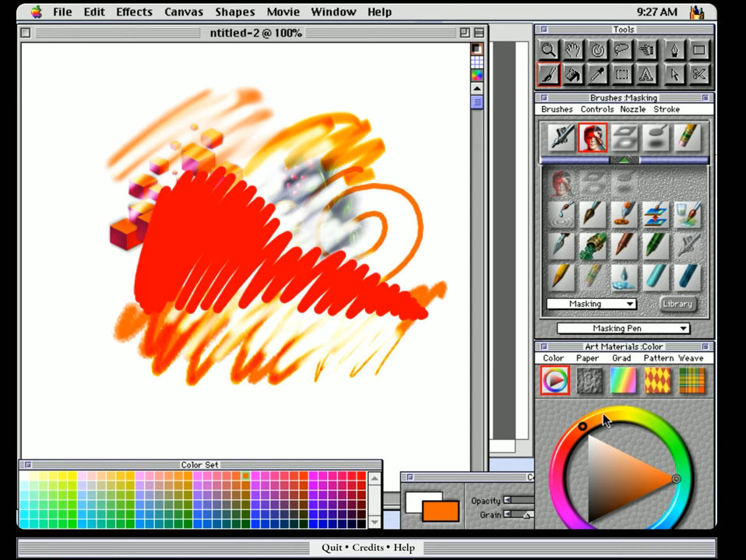Select the pointing-finger Adjuster tool
The width and height of the screenshot is (746, 560).
pyautogui.click(x=647, y=50)
